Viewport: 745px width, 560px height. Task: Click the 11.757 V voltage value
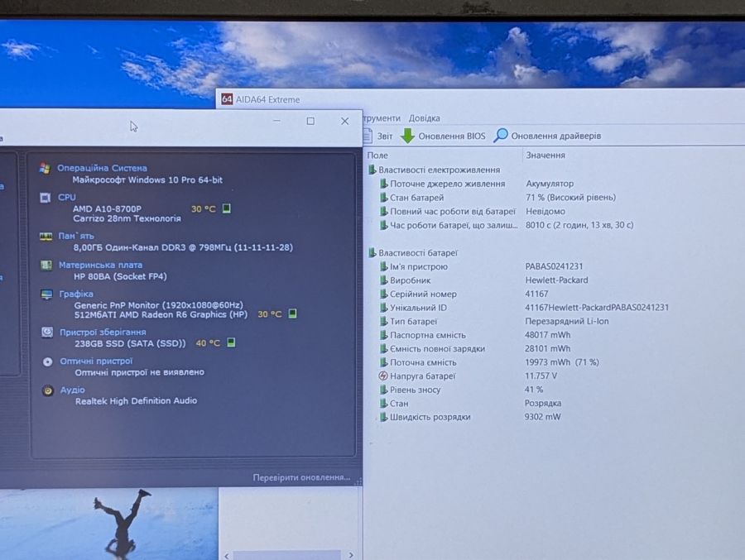point(541,376)
